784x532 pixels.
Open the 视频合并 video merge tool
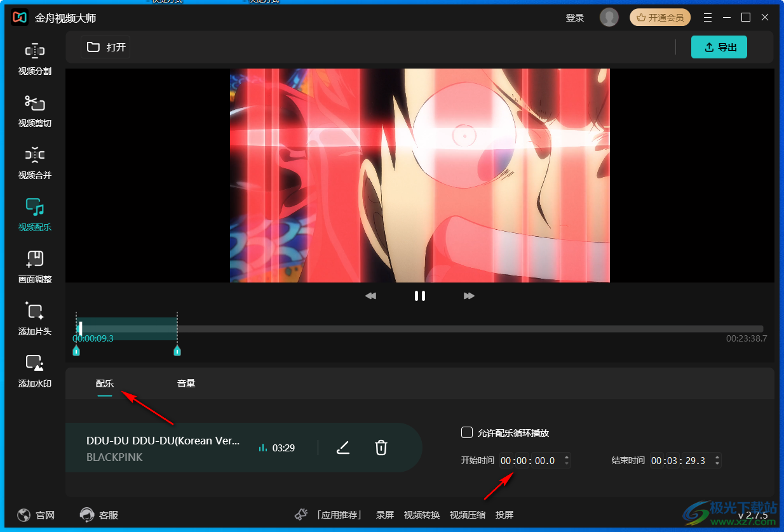tap(35, 163)
